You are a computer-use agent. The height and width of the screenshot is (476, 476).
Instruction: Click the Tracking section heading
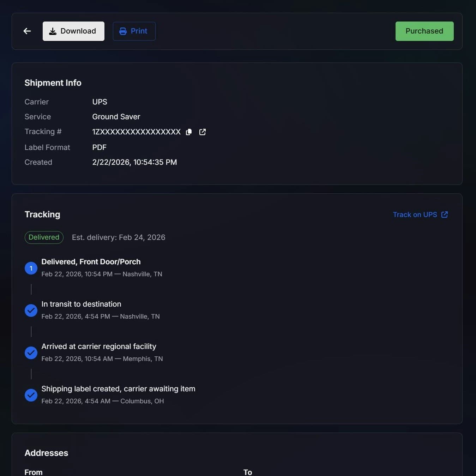[42, 214]
